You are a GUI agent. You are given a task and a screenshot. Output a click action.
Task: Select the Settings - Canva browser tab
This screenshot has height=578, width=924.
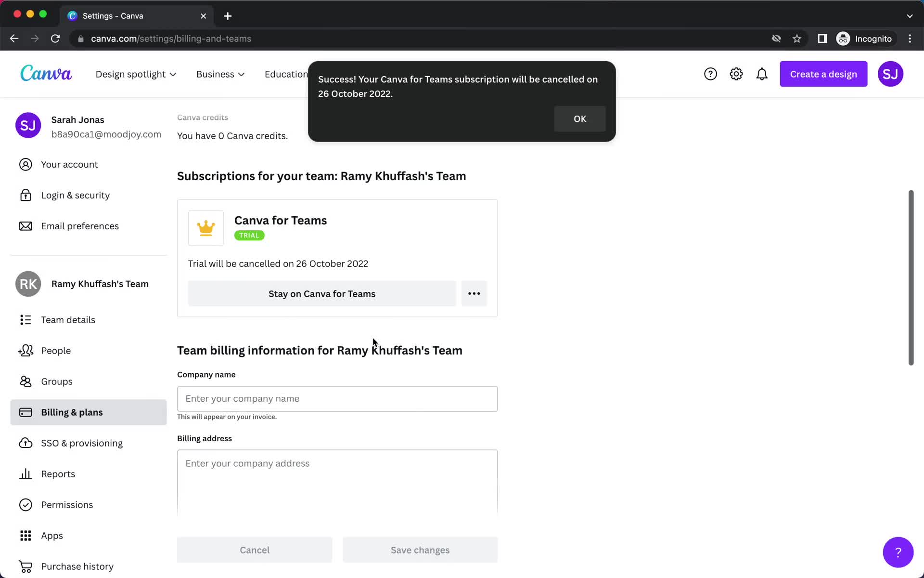point(137,16)
